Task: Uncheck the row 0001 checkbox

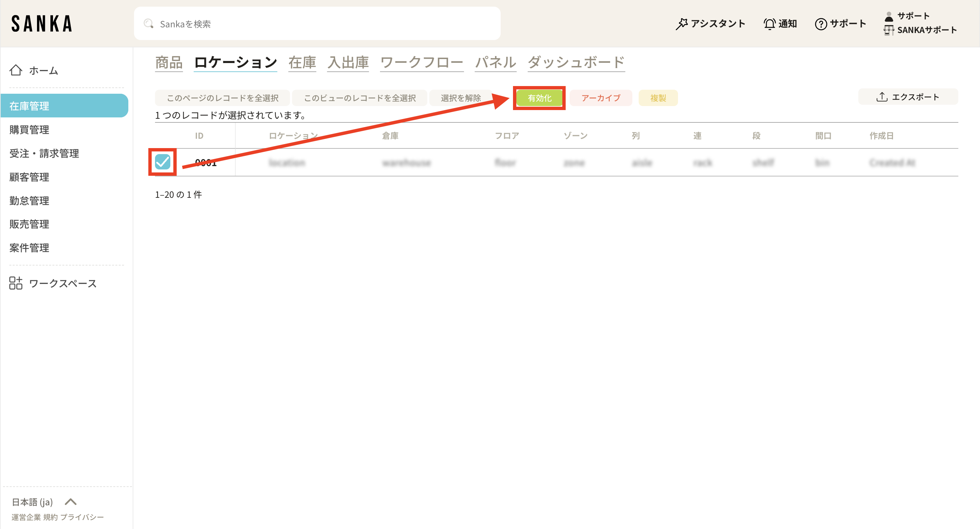Action: pyautogui.click(x=162, y=162)
